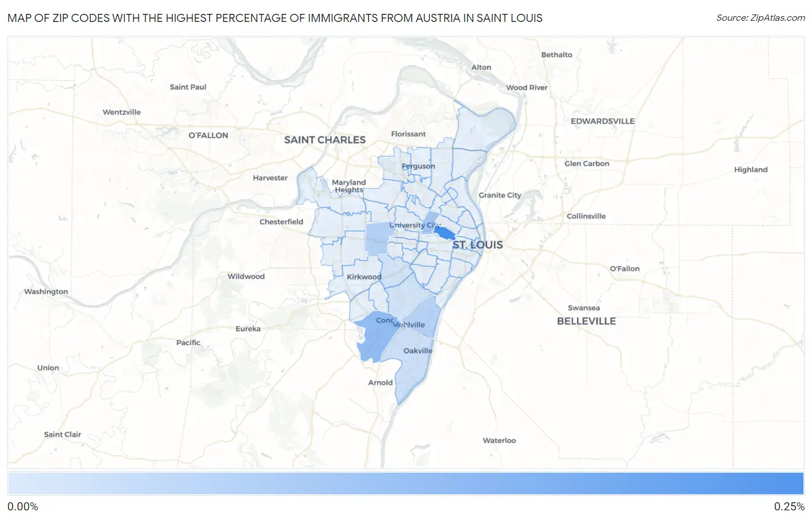Click the 'Glen Carbon' label
This screenshot has height=519, width=812.
tap(587, 163)
